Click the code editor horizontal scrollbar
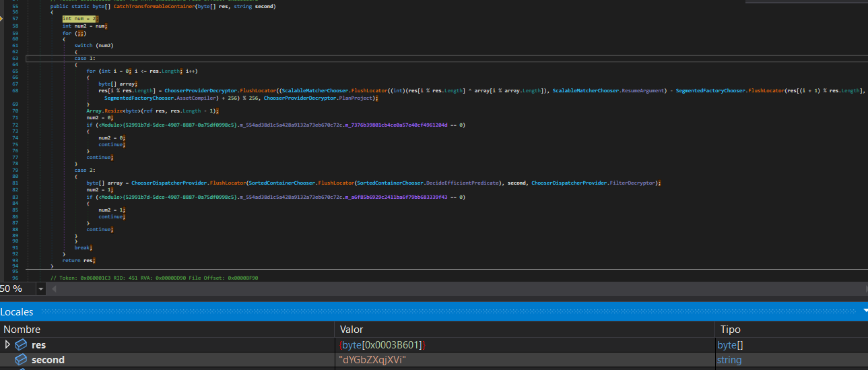Viewport: 868px width, 370px height. (458, 289)
